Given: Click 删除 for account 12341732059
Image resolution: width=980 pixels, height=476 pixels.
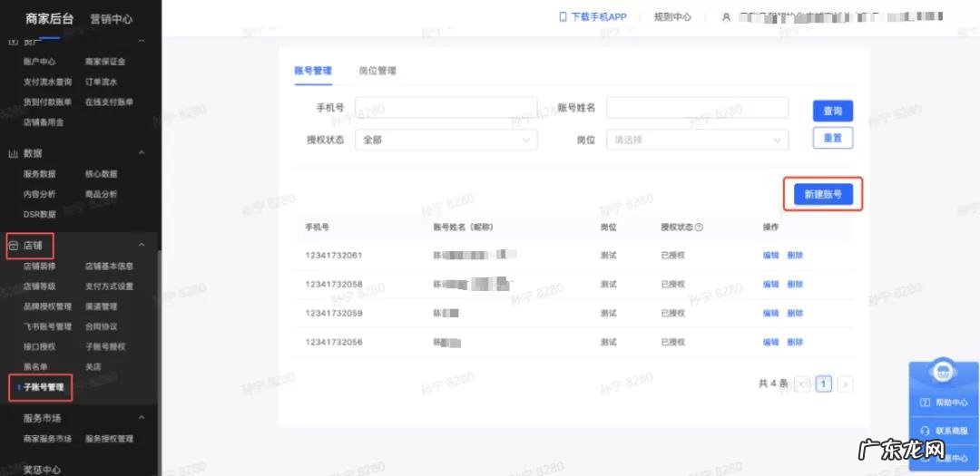Looking at the screenshot, I should click(795, 313).
